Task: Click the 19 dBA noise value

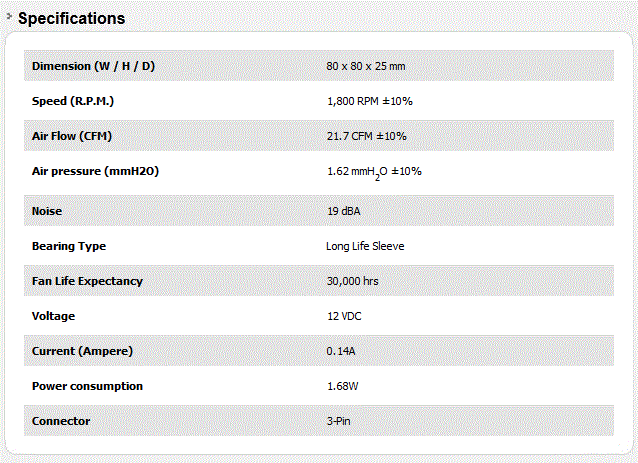Action: [345, 211]
